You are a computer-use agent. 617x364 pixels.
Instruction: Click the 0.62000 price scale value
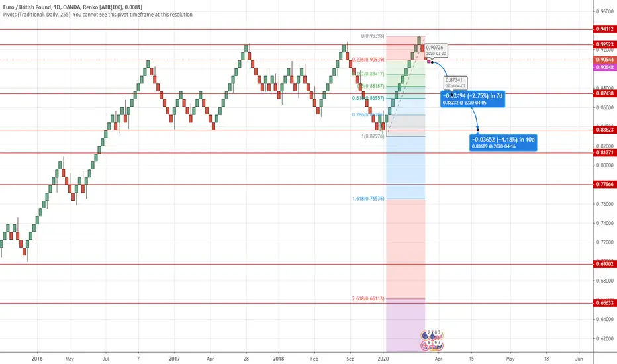605,338
